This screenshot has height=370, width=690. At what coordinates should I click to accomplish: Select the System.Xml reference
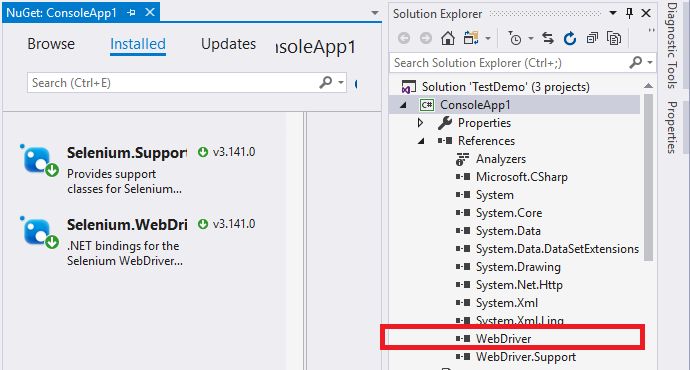(x=507, y=303)
